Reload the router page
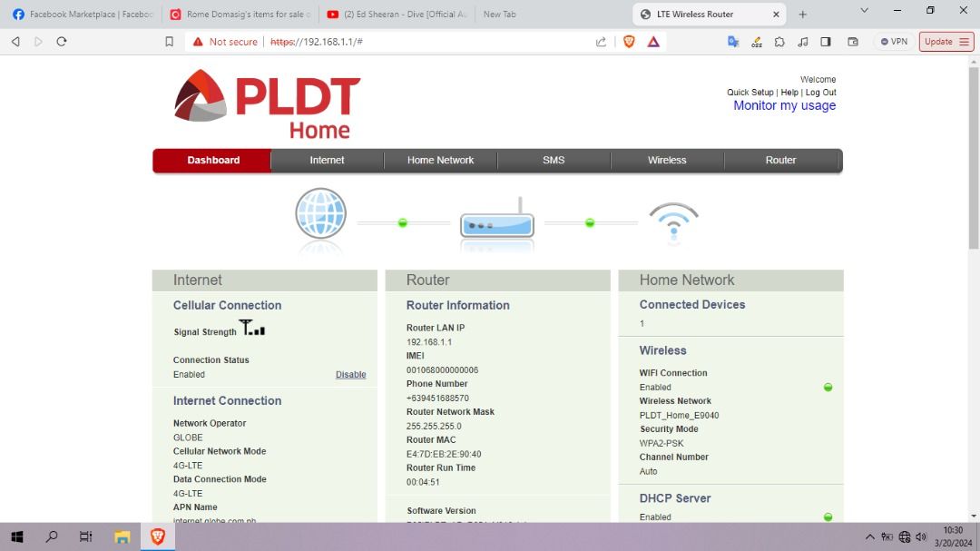The height and width of the screenshot is (551, 980). tap(62, 41)
